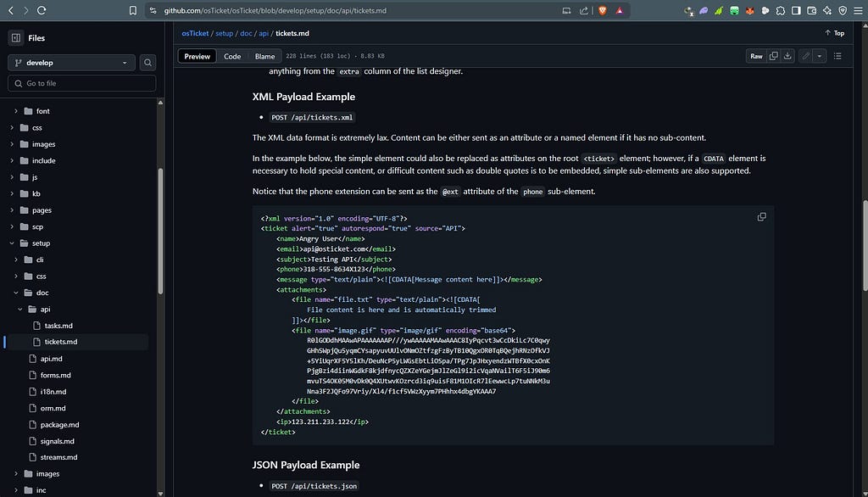Click 'POST /api/tickets.json' code text

tap(314, 486)
